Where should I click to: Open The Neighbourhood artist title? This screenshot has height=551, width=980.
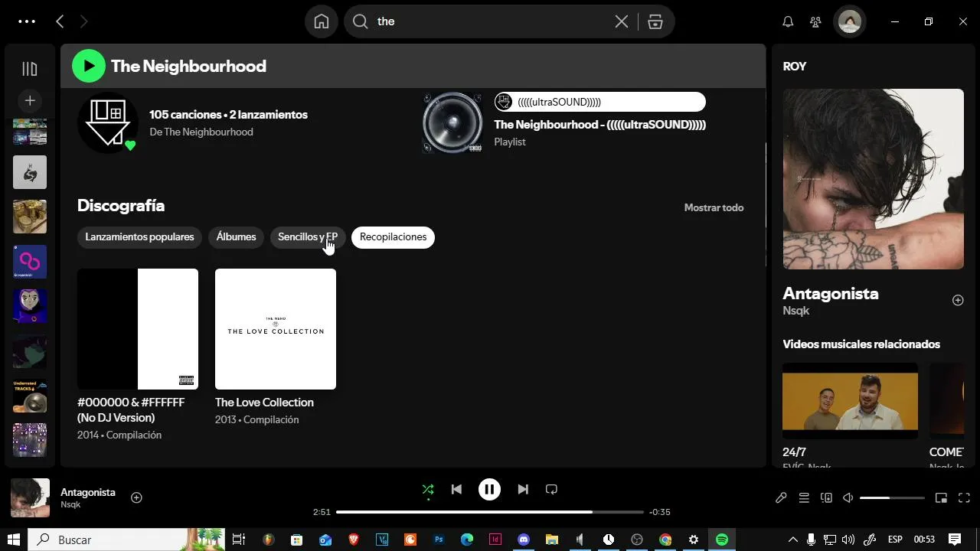[188, 66]
